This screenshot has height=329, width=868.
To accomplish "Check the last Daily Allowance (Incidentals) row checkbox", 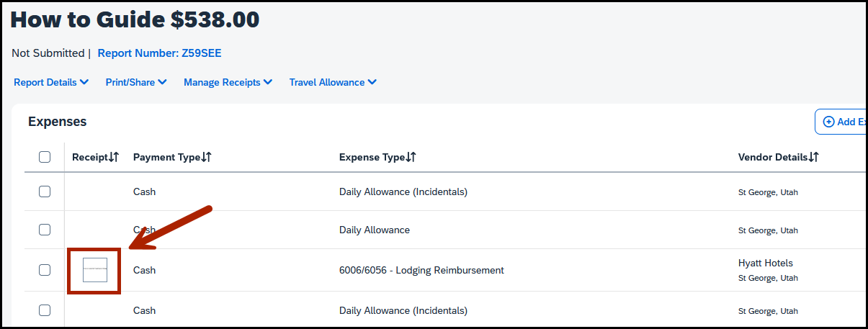I will pyautogui.click(x=45, y=310).
